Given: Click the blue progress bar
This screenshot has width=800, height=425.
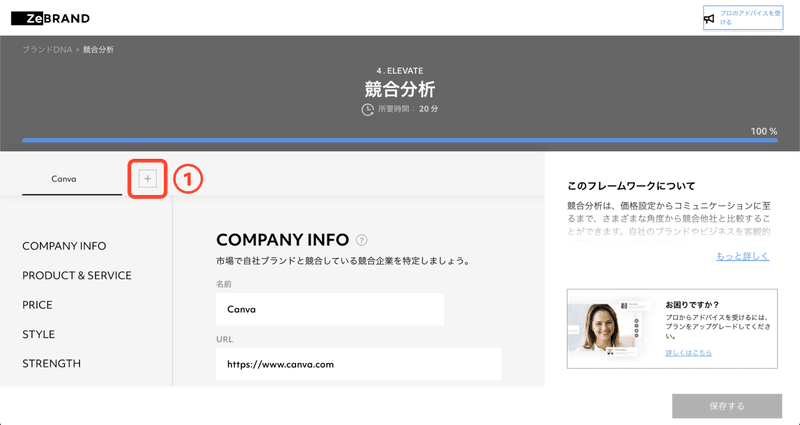Looking at the screenshot, I should point(399,140).
